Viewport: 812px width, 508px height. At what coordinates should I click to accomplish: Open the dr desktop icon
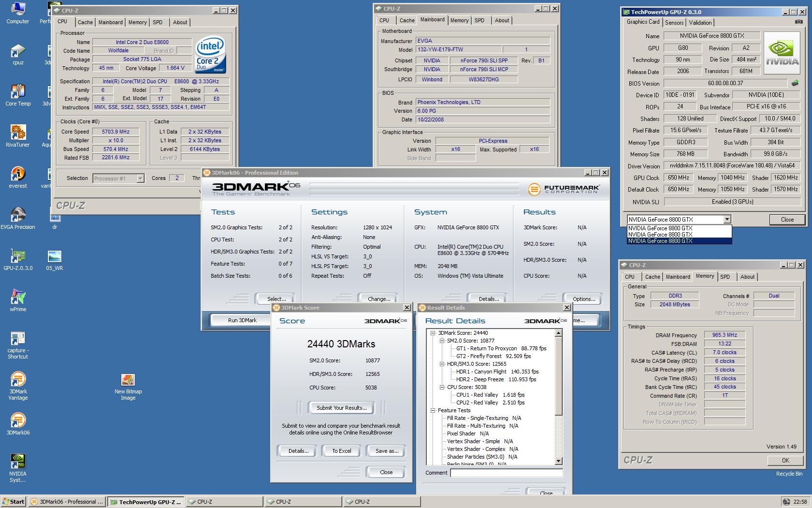click(x=55, y=222)
